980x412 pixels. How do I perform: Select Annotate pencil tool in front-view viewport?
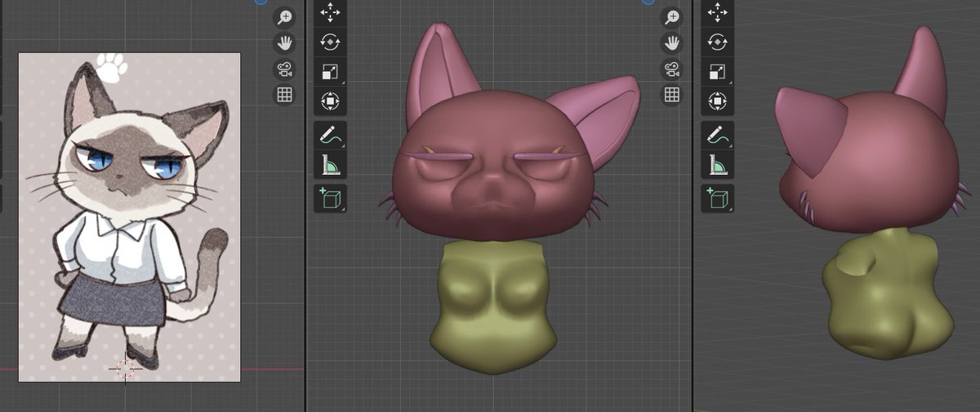(x=330, y=135)
